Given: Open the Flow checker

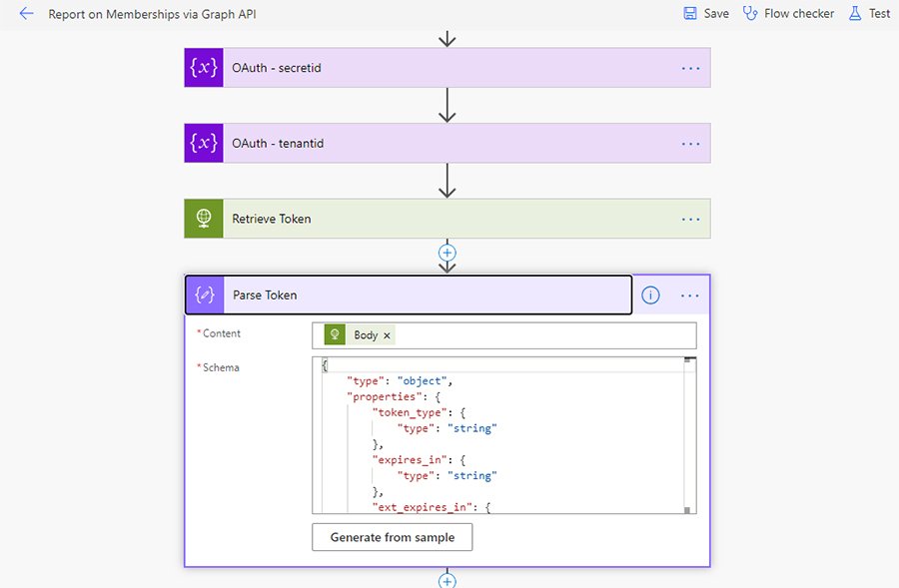Looking at the screenshot, I should (x=788, y=14).
